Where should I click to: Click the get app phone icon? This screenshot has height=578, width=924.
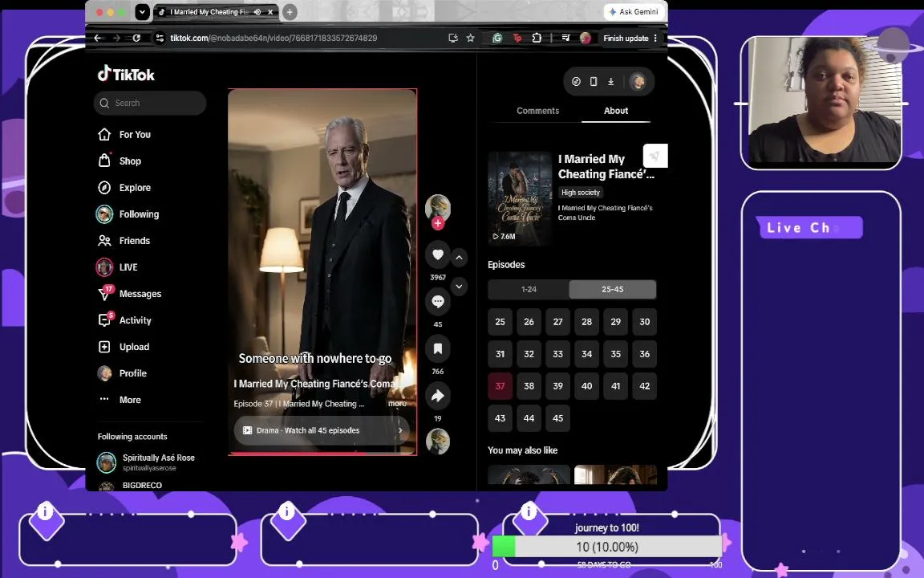pos(594,81)
